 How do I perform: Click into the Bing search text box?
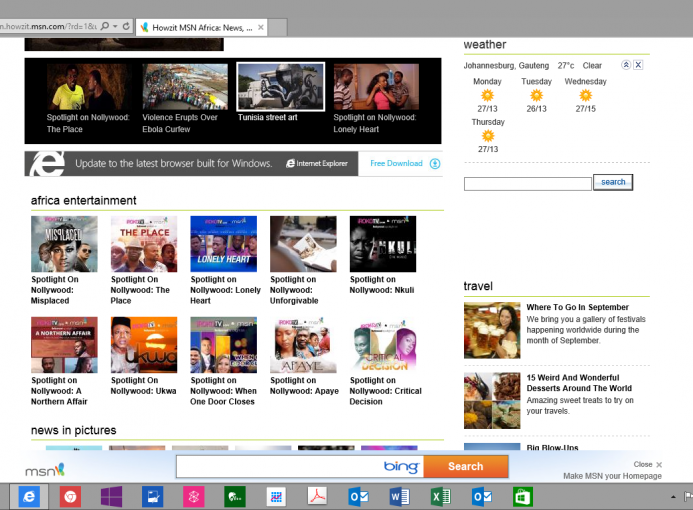[280, 467]
